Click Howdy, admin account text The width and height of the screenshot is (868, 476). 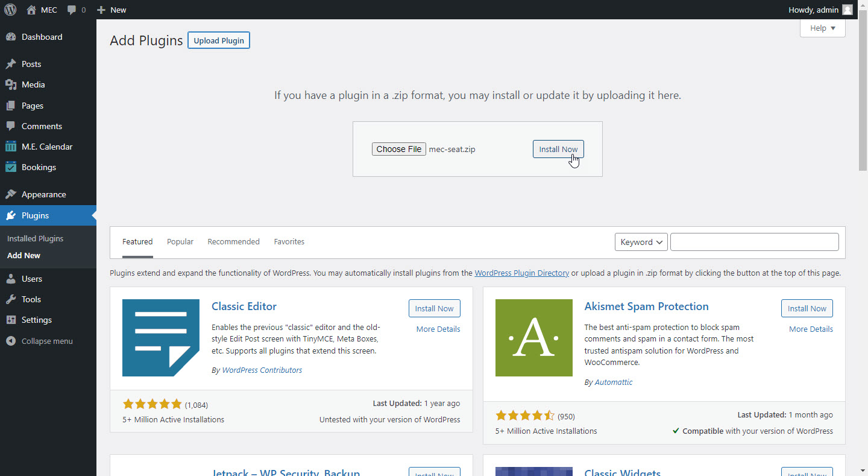(813, 10)
